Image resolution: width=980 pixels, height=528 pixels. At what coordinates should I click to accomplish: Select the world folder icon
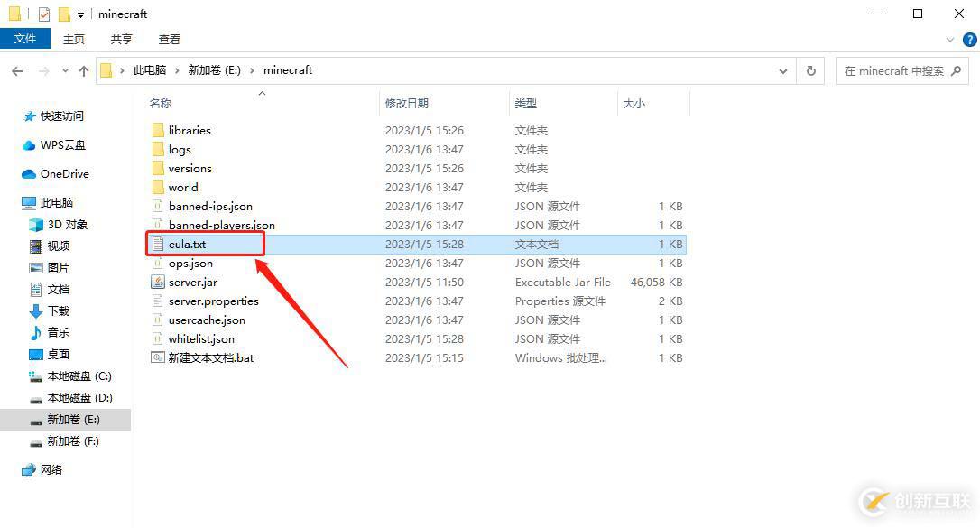pyautogui.click(x=158, y=187)
